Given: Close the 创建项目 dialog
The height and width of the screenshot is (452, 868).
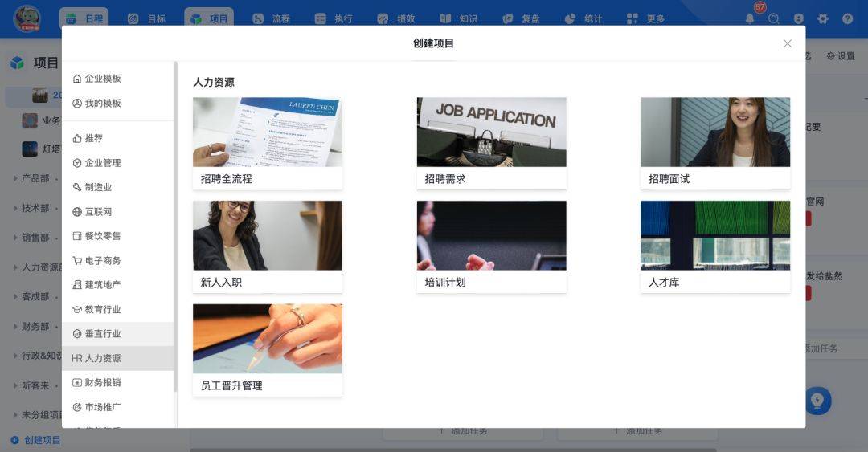Looking at the screenshot, I should (x=787, y=43).
